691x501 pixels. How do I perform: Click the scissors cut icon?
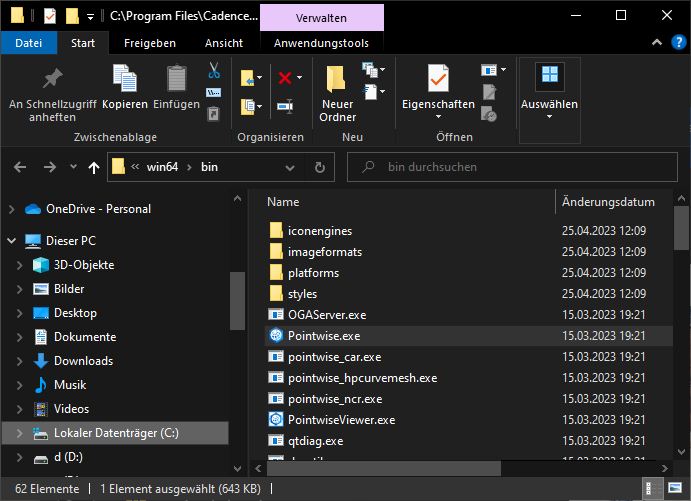pyautogui.click(x=214, y=70)
